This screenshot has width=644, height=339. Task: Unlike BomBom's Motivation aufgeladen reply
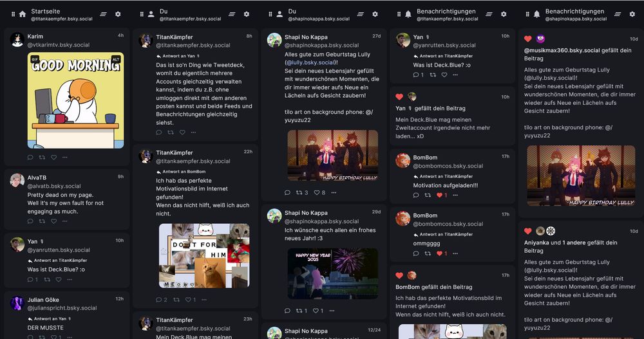[442, 196]
